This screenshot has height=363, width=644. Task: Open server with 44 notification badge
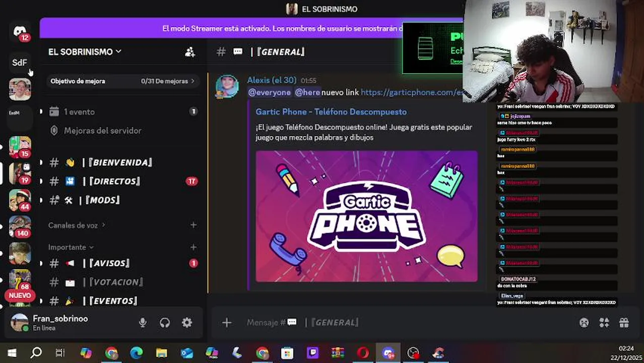pos(20,200)
